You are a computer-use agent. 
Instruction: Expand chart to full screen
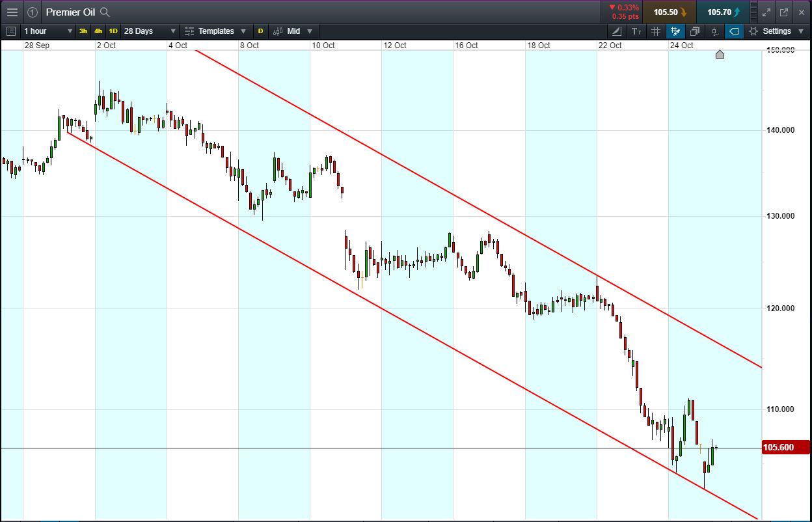[x=766, y=12]
